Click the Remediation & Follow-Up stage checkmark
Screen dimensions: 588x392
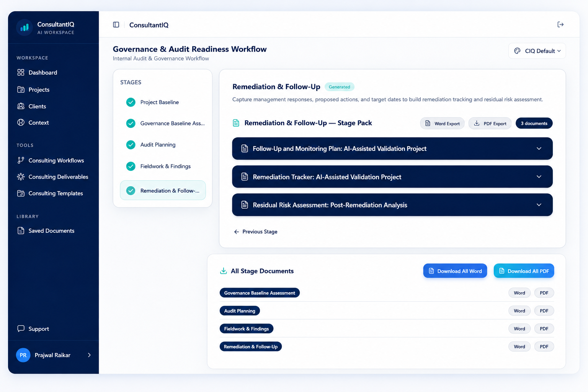point(131,191)
